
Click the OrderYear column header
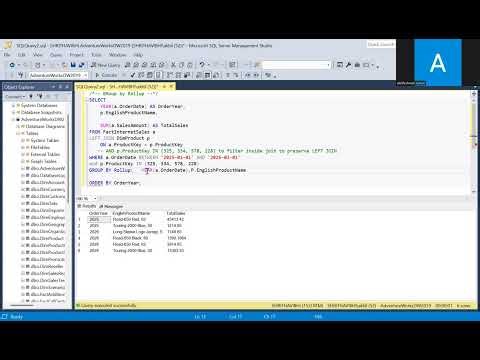coord(98,213)
